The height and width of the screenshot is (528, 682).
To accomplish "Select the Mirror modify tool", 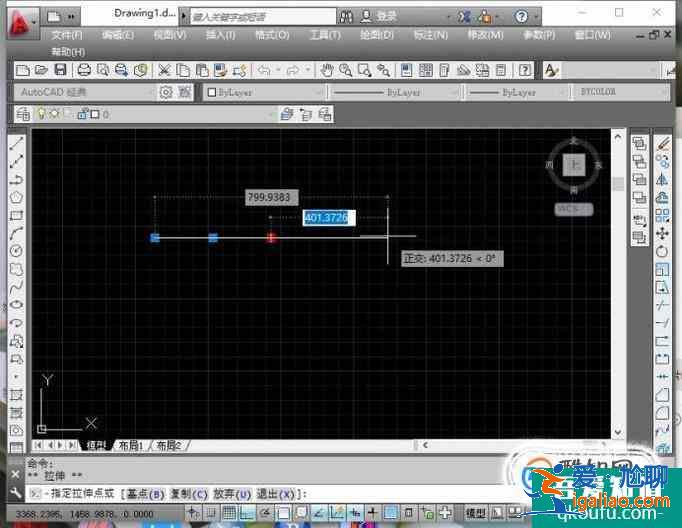I will coord(662,179).
